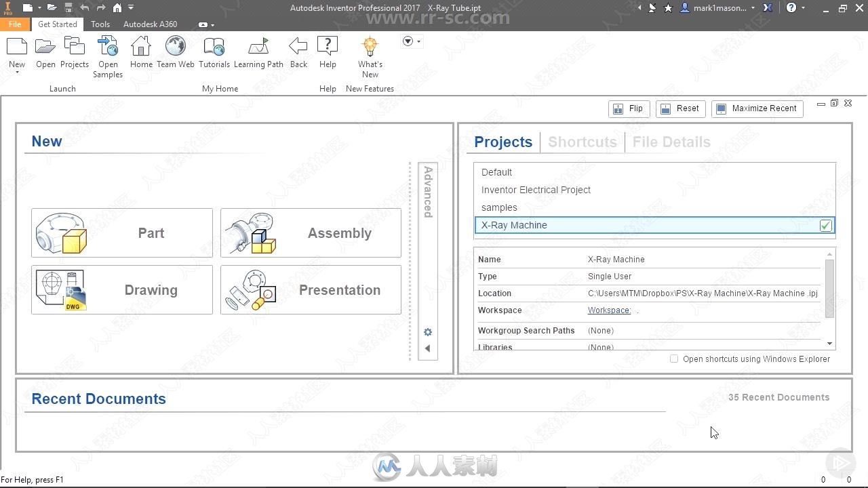Image resolution: width=868 pixels, height=488 pixels.
Task: Click the Inventor PRO application logo
Action: tap(8, 8)
